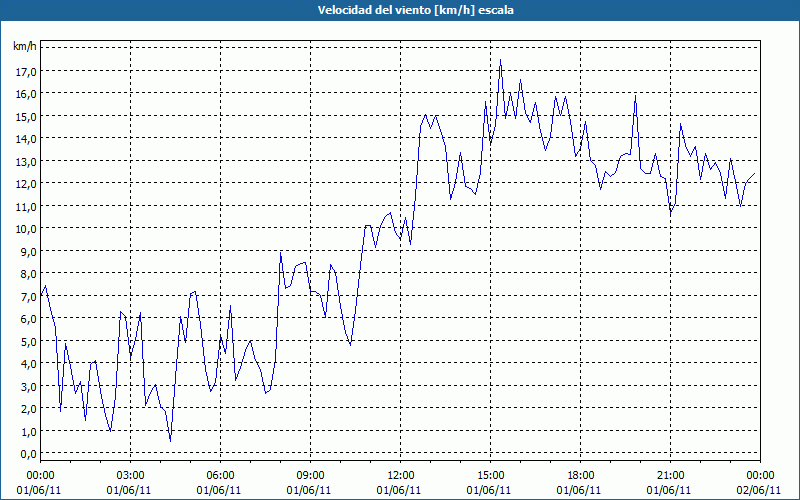Pick the '10,0' y-axis value
Viewport: 800px width, 500px height.
click(26, 229)
